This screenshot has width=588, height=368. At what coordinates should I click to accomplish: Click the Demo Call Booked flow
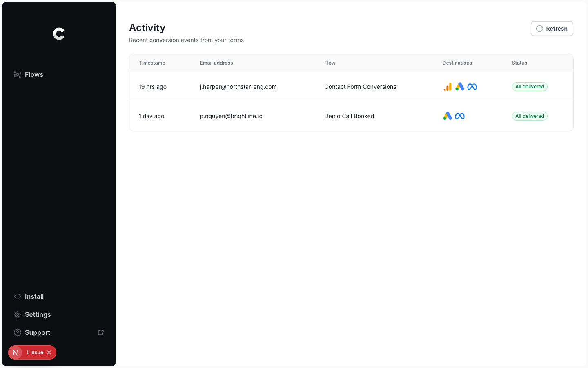pyautogui.click(x=349, y=116)
